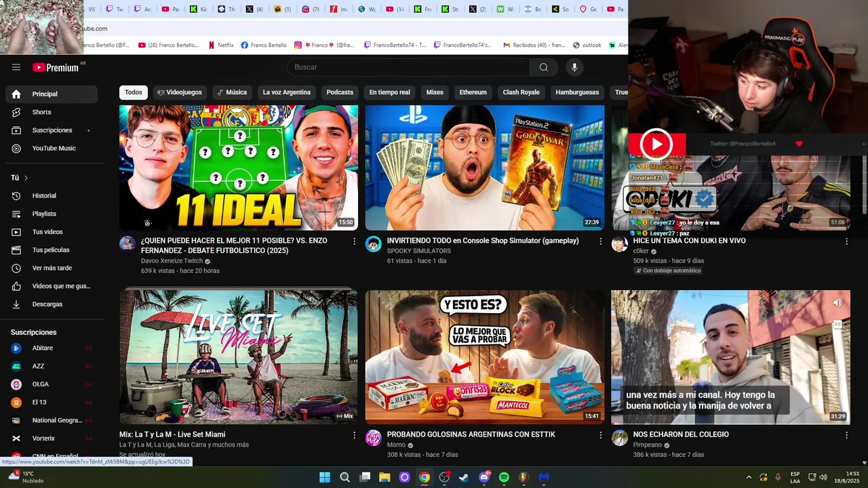
Task: Open Tus videos in the sidebar
Action: [52, 232]
